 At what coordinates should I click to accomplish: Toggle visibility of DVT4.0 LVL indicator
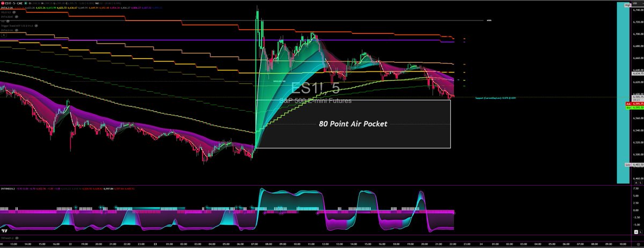[x=17, y=30]
